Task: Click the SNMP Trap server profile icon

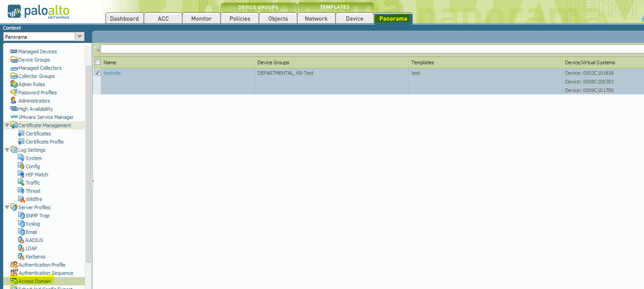Action: tap(21, 216)
